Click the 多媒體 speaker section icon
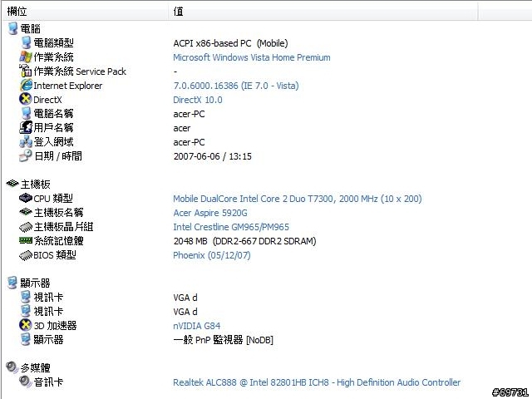The width and height of the screenshot is (532, 399). coord(12,367)
